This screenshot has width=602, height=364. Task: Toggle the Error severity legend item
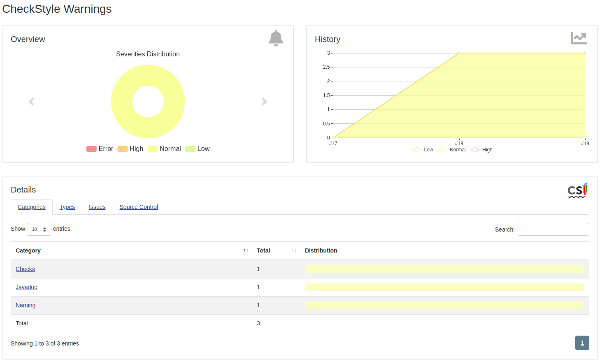100,149
